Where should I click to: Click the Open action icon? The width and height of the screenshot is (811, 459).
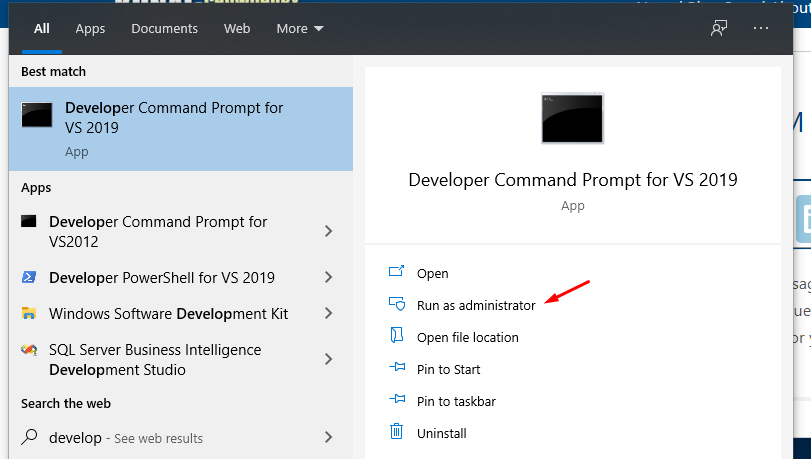coord(396,271)
